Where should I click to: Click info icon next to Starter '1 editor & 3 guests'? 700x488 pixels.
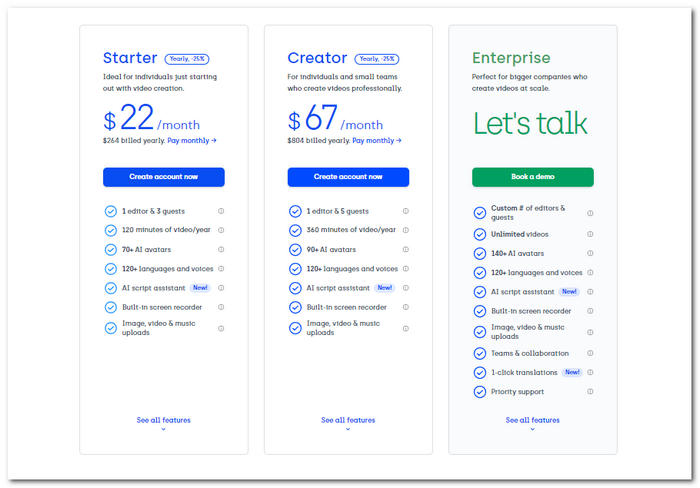[x=221, y=211]
